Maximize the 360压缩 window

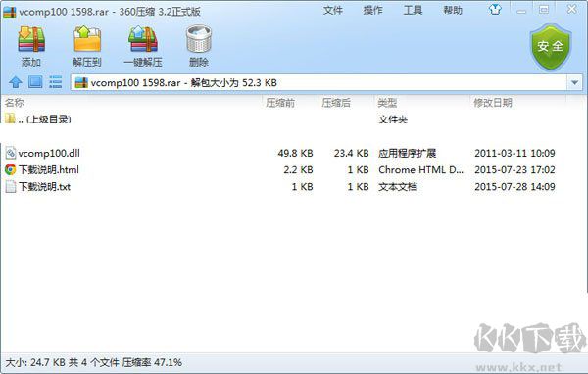[x=544, y=10]
